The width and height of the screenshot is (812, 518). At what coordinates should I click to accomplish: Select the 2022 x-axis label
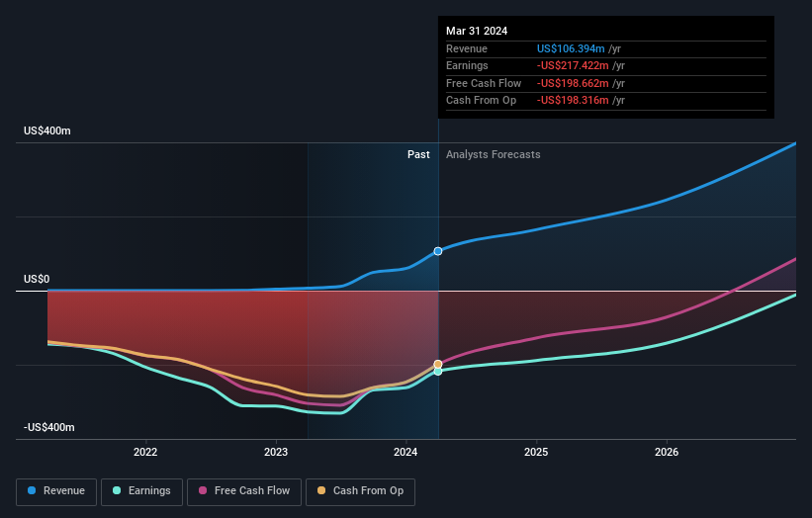click(145, 452)
